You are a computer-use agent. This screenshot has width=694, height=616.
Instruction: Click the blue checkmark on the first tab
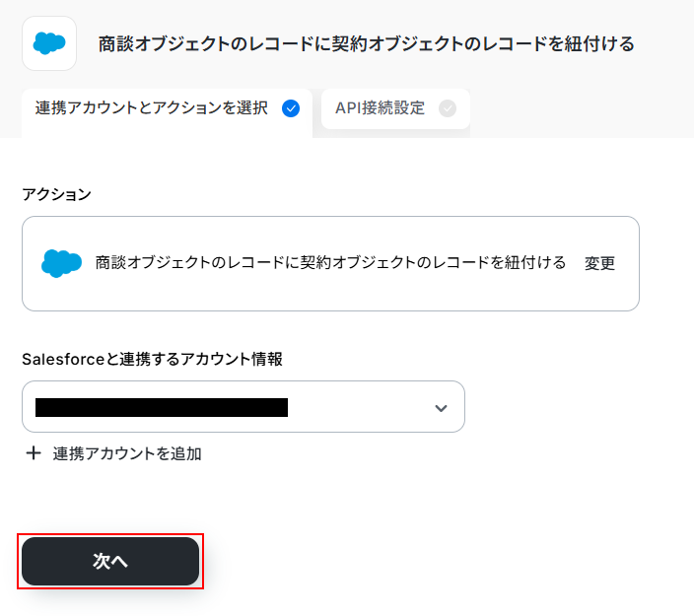point(291,108)
